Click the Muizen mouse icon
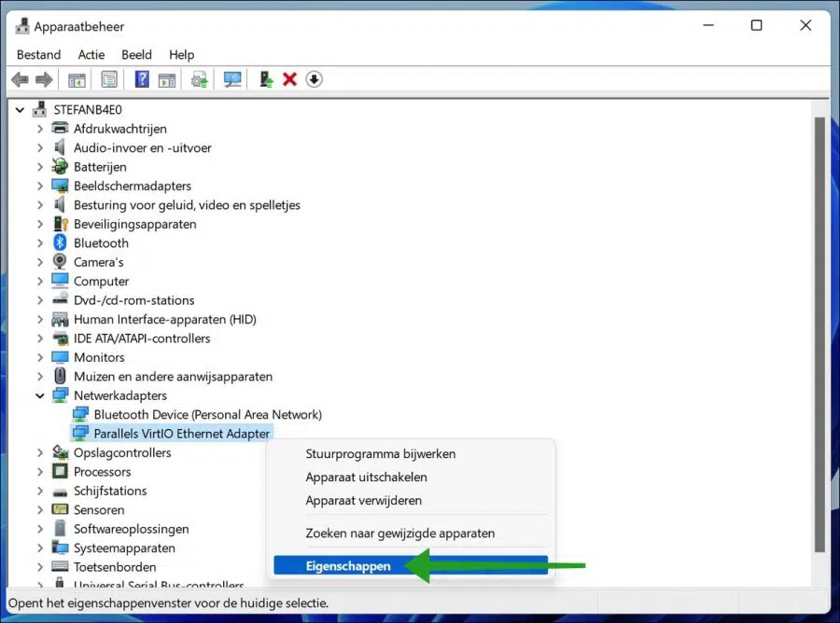 click(x=60, y=376)
